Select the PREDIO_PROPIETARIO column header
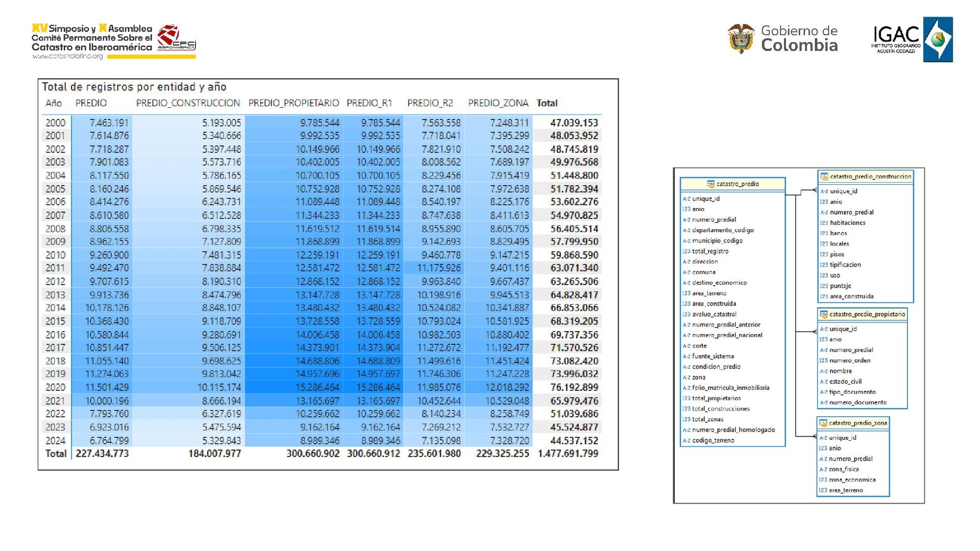Screen dimensions: 980x551 pyautogui.click(x=293, y=103)
